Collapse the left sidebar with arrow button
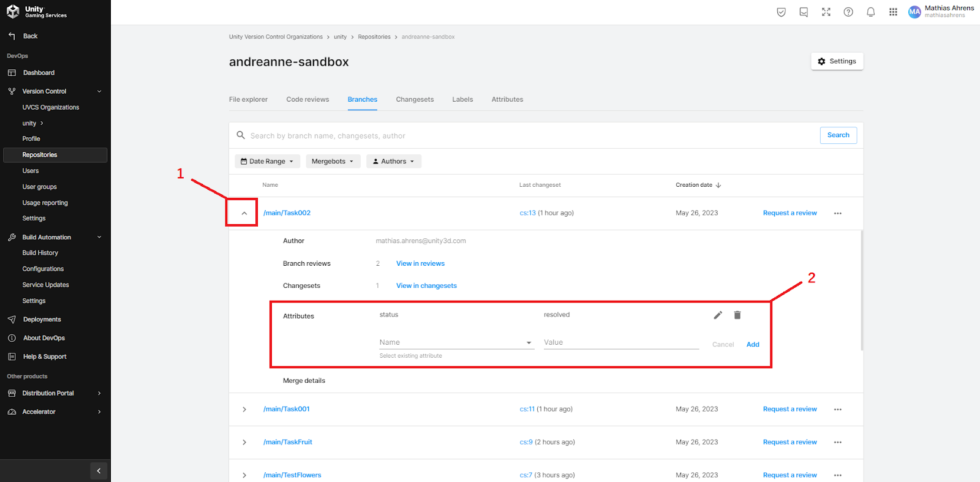Screen dimensions: 980x482 pyautogui.click(x=99, y=470)
